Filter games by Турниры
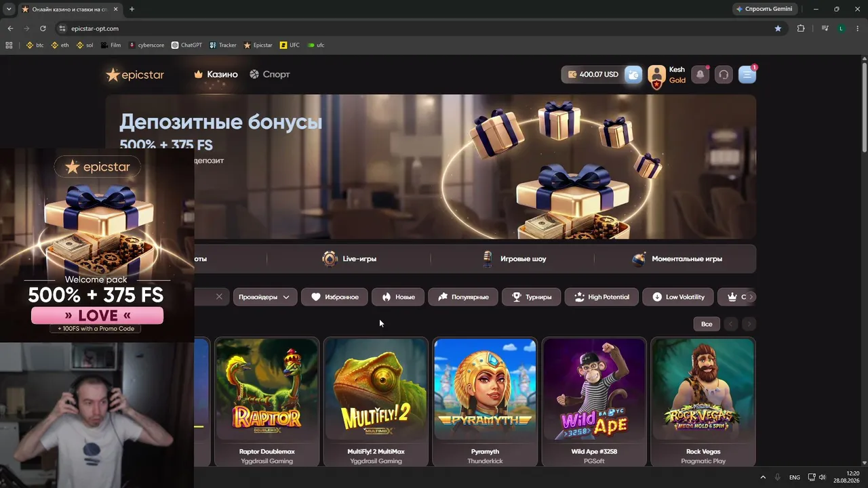Image resolution: width=868 pixels, height=488 pixels. [532, 297]
